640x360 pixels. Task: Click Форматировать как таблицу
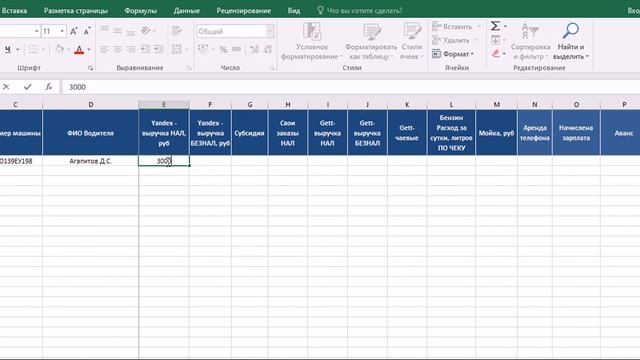point(371,41)
